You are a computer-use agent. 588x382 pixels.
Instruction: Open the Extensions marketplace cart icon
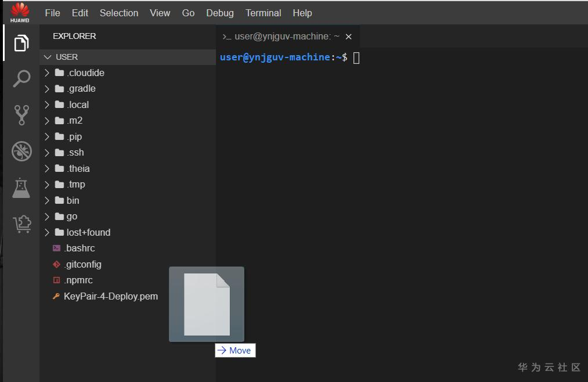click(21, 224)
